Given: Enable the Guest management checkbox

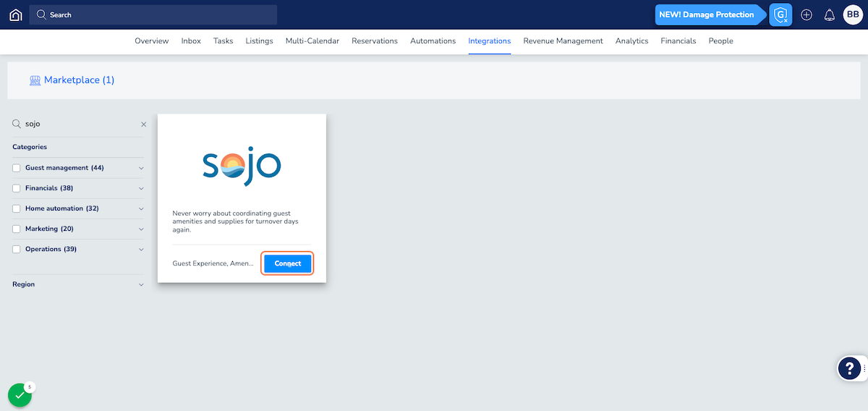Looking at the screenshot, I should tap(17, 168).
